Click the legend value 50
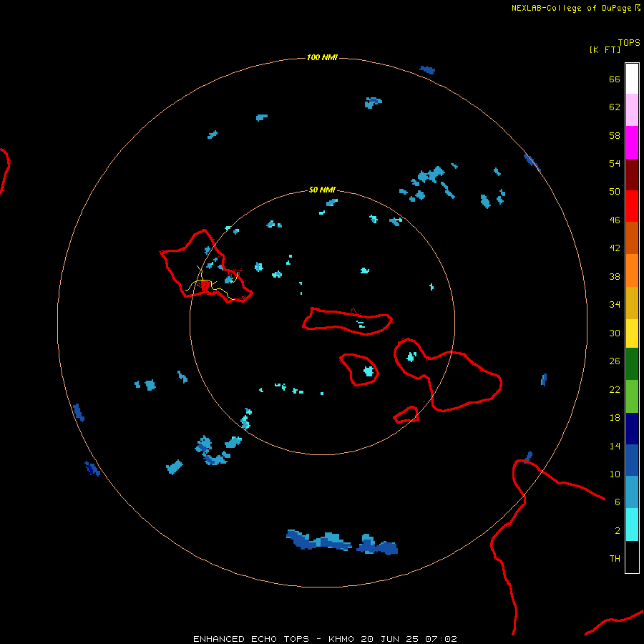 coord(615,191)
